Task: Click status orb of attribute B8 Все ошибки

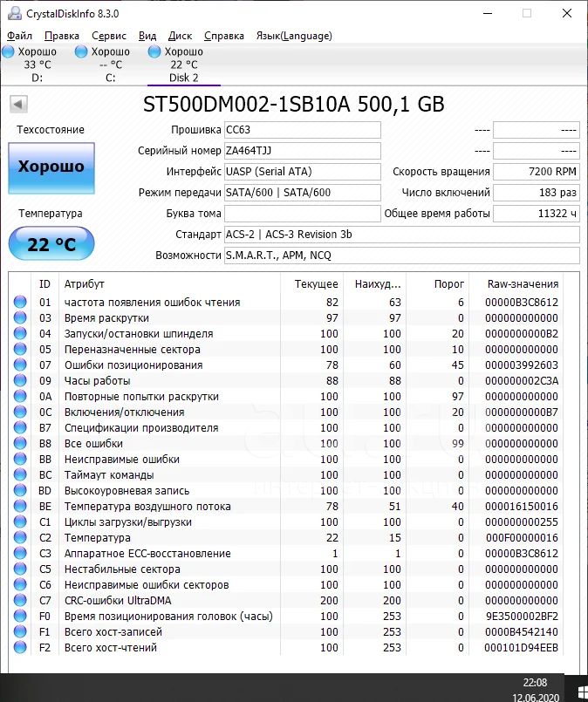Action: pos(20,443)
